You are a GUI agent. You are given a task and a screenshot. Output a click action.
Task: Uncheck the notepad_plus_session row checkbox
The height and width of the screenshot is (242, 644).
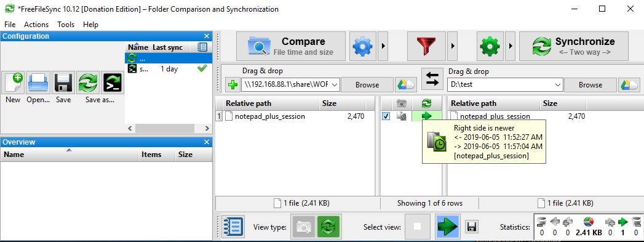(x=386, y=116)
